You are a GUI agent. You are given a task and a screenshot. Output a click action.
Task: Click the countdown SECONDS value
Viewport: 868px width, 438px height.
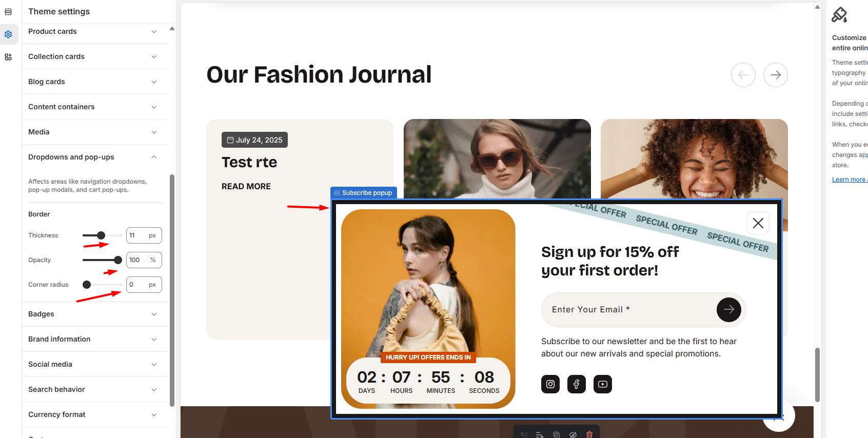pyautogui.click(x=484, y=377)
